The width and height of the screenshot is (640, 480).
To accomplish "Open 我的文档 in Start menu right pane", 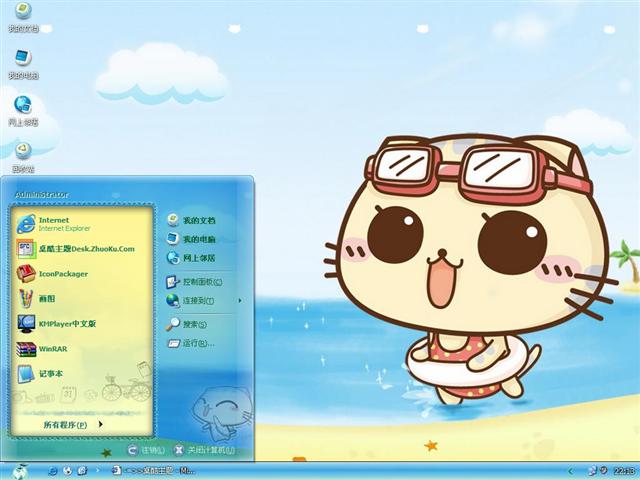I will click(191, 220).
